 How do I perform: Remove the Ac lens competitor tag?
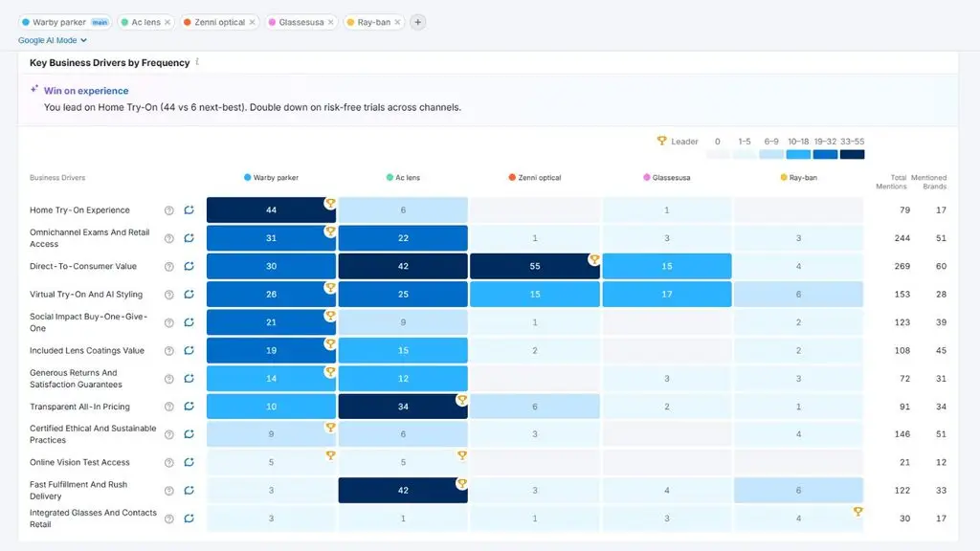[x=167, y=23]
